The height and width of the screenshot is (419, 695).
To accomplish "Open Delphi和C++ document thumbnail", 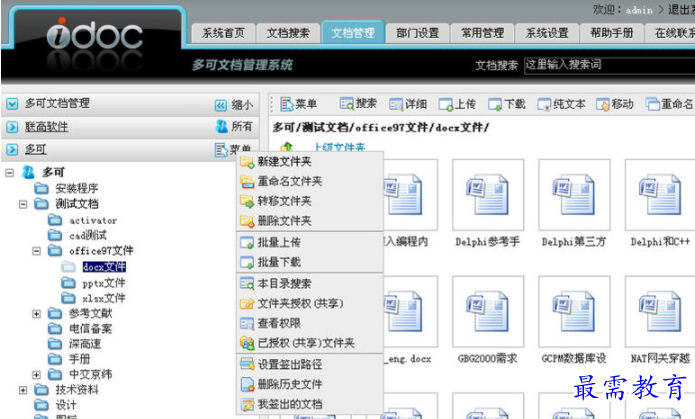I will click(x=660, y=195).
